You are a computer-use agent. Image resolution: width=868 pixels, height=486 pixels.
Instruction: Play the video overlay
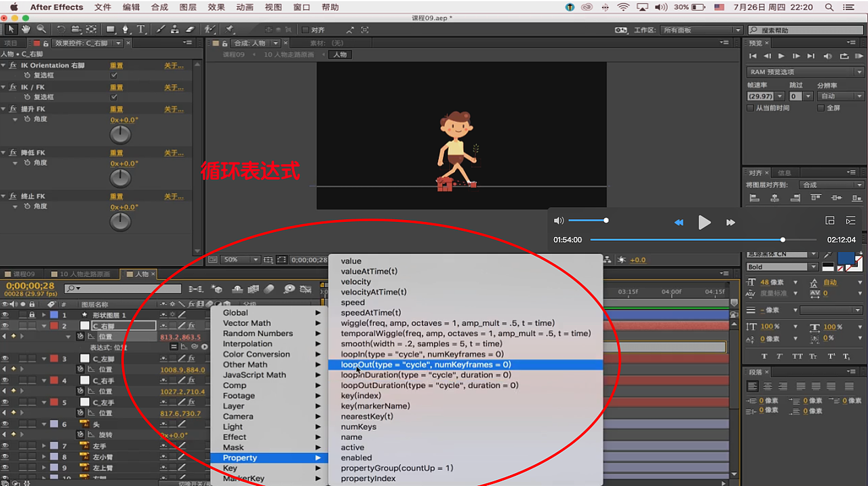coord(705,222)
